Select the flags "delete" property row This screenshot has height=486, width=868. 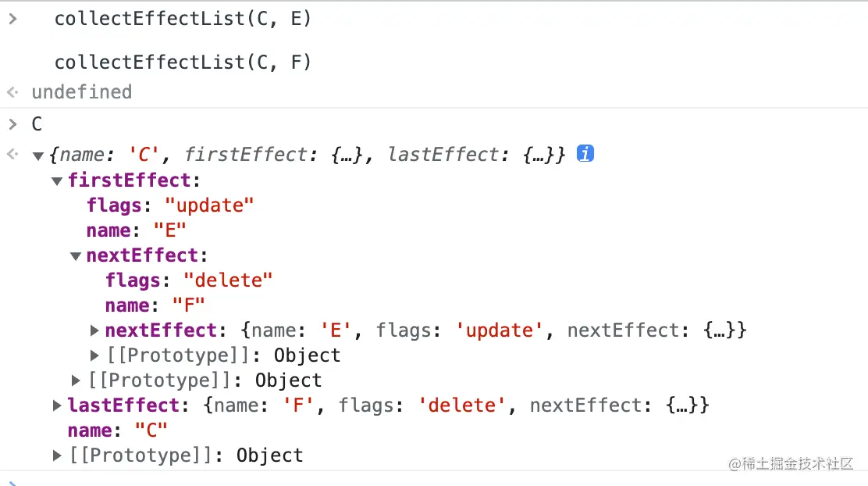pyautogui.click(x=189, y=281)
